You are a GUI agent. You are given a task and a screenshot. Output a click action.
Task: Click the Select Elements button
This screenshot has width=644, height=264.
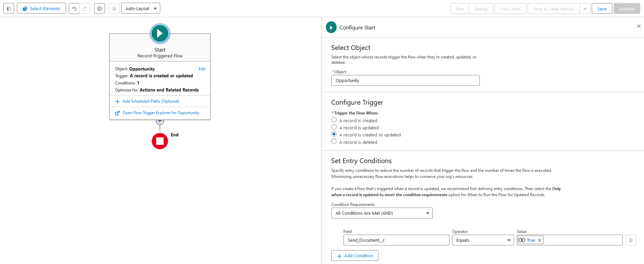[41, 9]
